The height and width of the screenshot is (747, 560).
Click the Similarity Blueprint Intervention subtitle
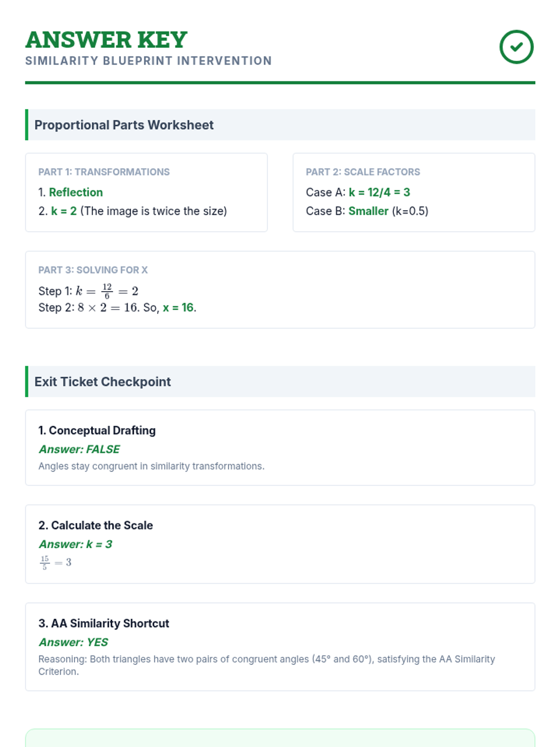(148, 61)
